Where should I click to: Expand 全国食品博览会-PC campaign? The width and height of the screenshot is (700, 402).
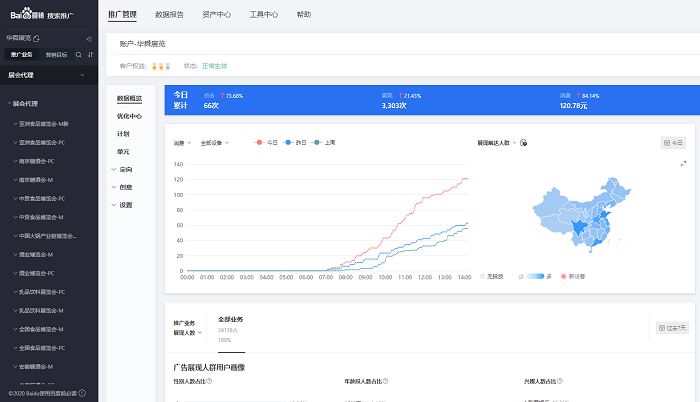click(x=15, y=348)
